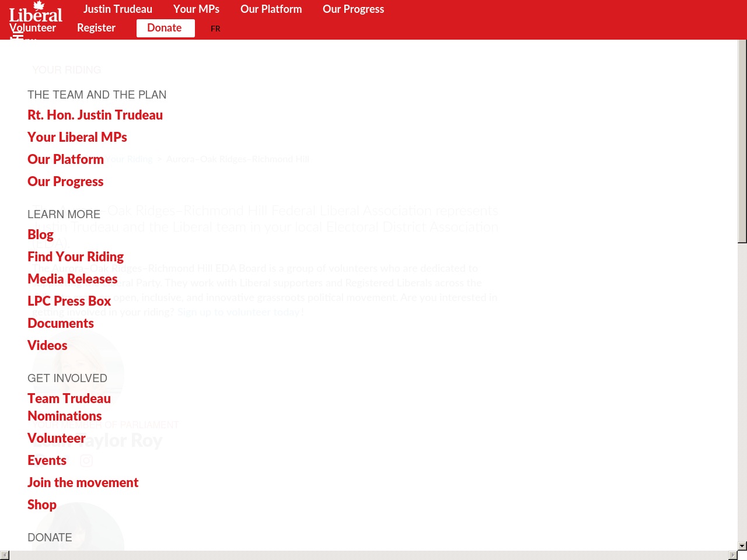Click Join the movement link
The width and height of the screenshot is (747, 560).
coord(83,482)
